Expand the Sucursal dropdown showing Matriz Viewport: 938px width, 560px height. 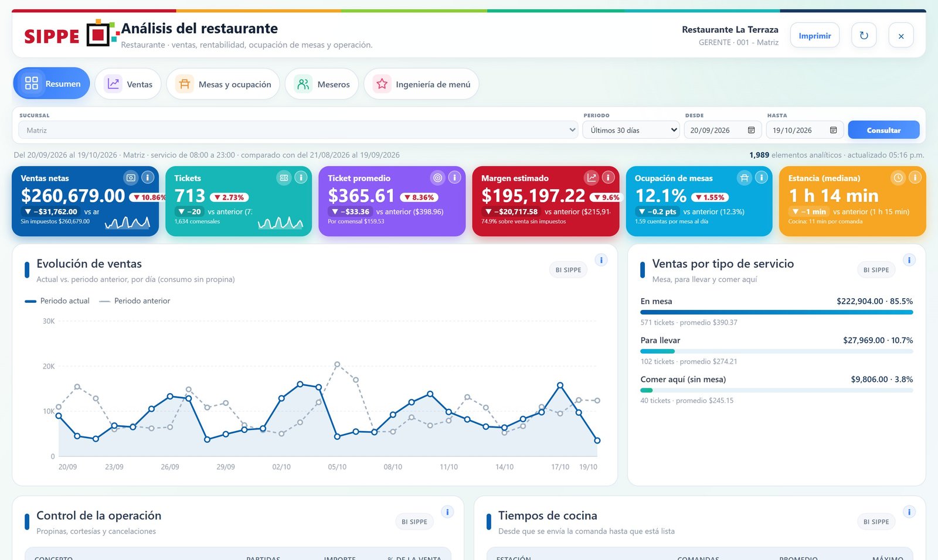(298, 130)
